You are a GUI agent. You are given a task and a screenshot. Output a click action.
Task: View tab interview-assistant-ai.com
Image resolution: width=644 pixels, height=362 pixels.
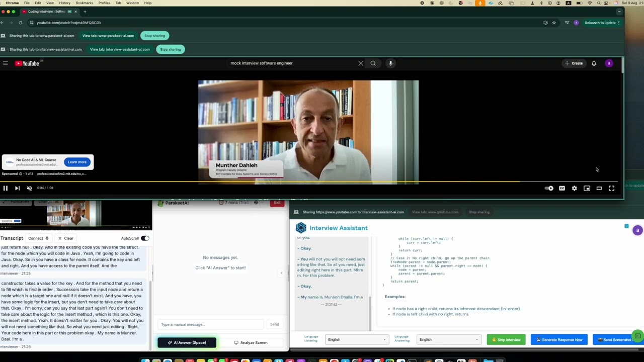pyautogui.click(x=120, y=49)
